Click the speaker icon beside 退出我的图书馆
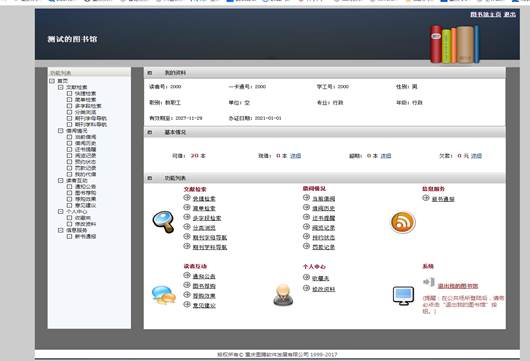Viewport: 530px width, 361px height. 429,282
